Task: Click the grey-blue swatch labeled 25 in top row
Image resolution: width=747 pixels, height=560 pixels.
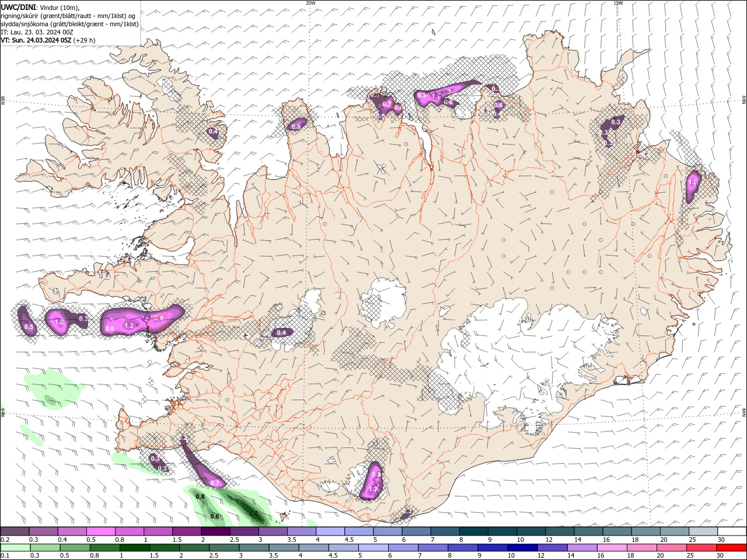Action: (x=703, y=531)
